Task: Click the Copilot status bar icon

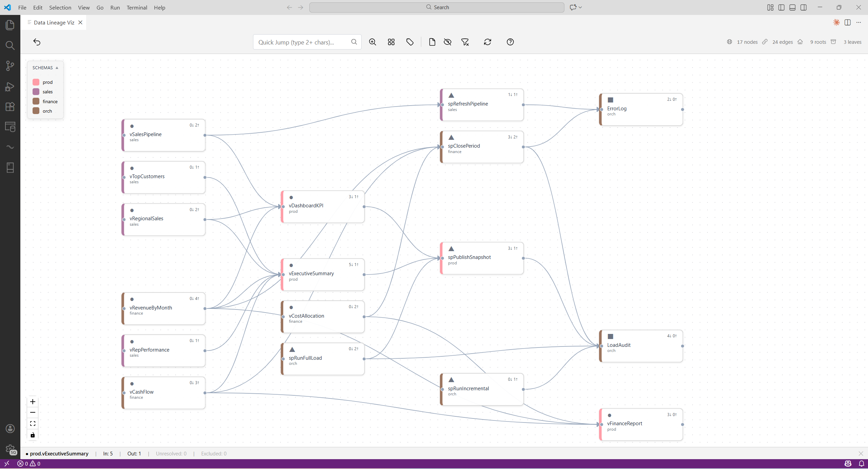Action: [x=848, y=464]
